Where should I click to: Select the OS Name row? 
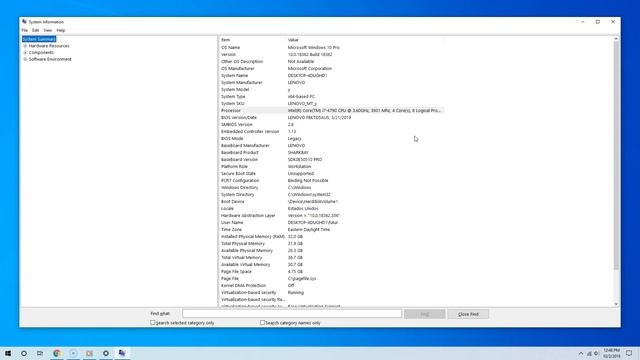coord(331,47)
